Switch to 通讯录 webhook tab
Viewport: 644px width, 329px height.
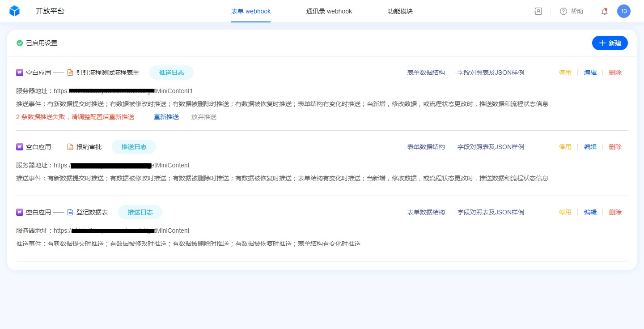pos(329,11)
